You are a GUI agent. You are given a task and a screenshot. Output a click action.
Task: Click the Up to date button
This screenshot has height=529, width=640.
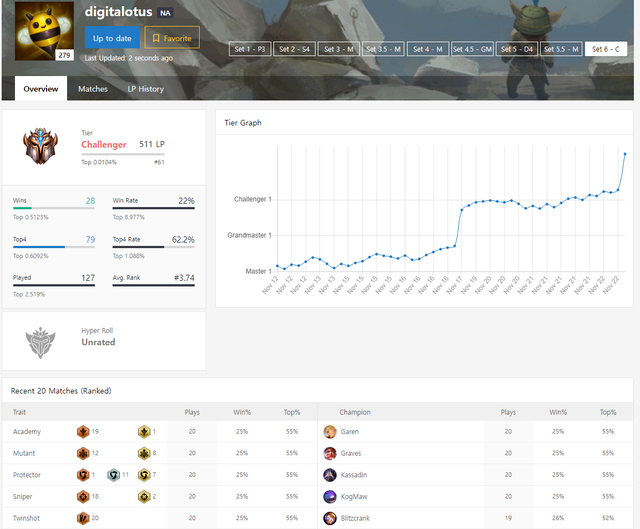pos(112,38)
